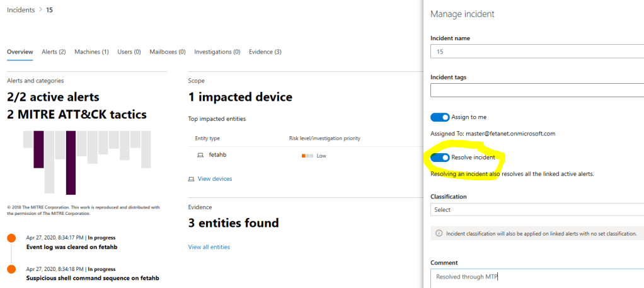Image resolution: width=644 pixels, height=288 pixels.
Task: Toggle the Assign to me switch
Action: [440, 117]
